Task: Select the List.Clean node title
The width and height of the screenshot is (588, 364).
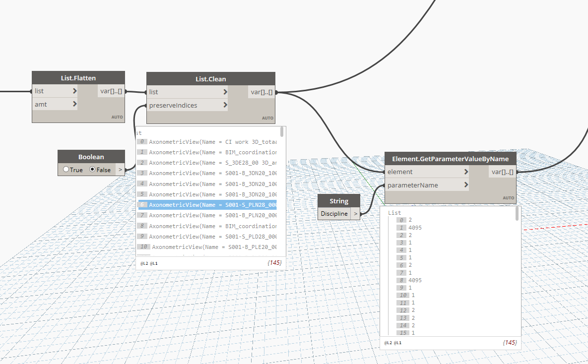Action: point(211,79)
